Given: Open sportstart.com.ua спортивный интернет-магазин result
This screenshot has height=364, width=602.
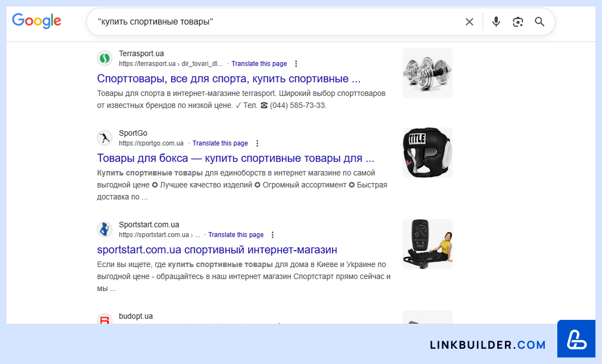Looking at the screenshot, I should click(x=217, y=250).
